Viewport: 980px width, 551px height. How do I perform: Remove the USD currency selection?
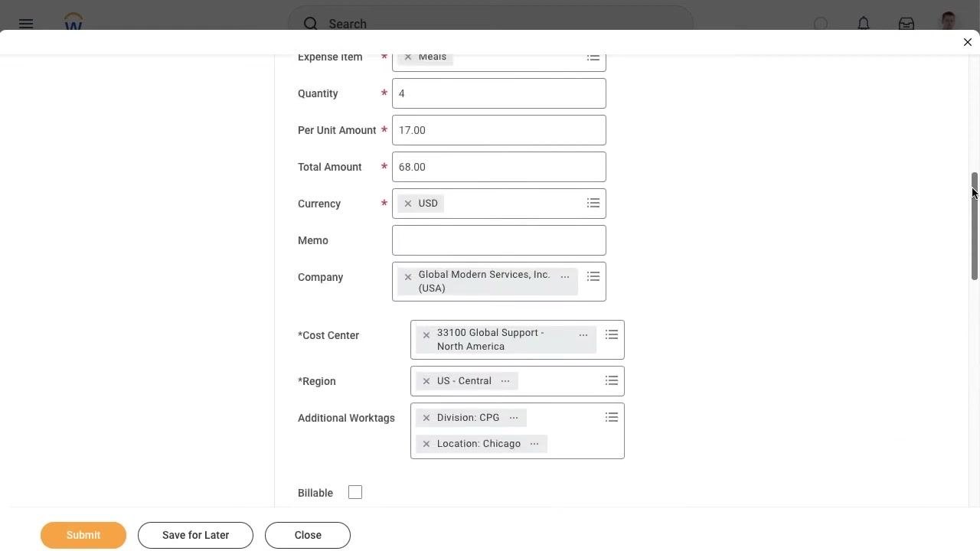[x=408, y=204]
